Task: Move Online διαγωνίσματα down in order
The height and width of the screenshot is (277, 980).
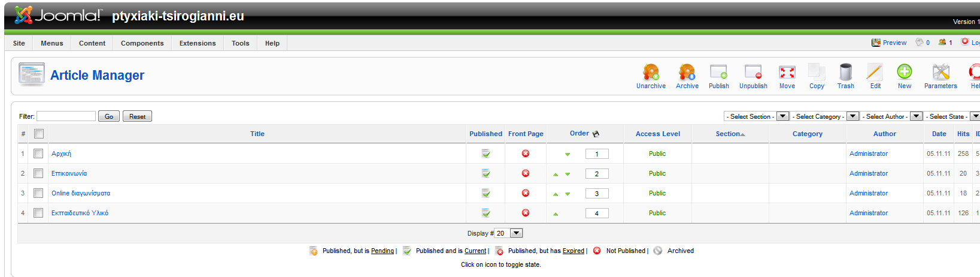Action: [568, 194]
